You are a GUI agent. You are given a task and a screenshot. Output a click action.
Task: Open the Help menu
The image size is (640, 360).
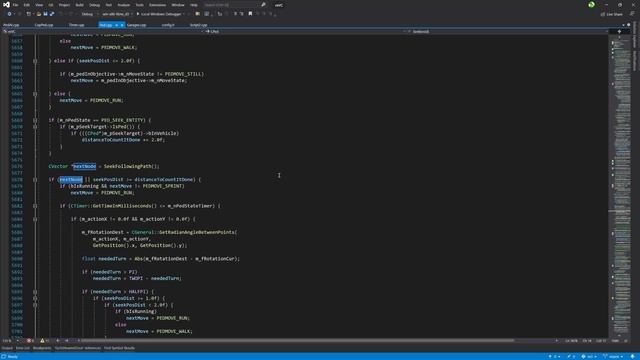tap(194, 5)
